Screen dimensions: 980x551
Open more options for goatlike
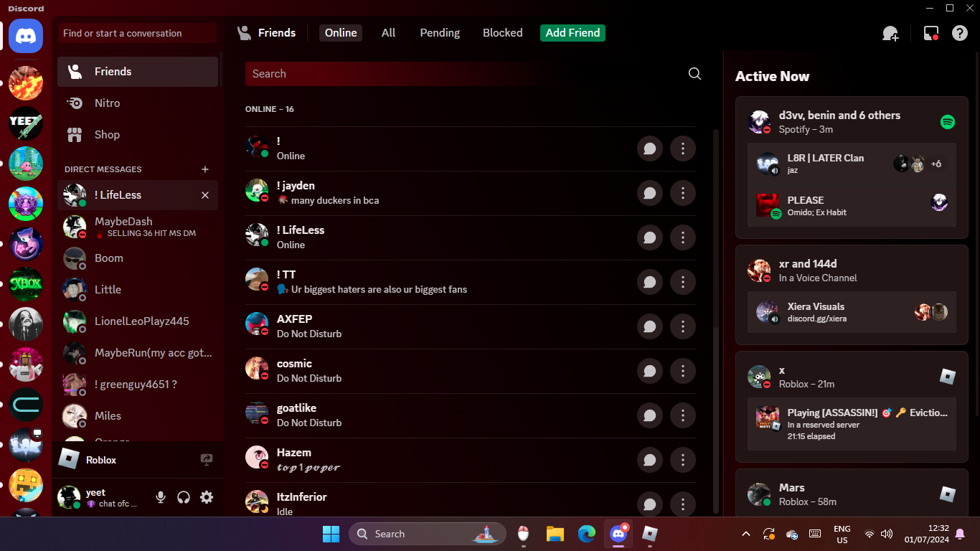683,415
